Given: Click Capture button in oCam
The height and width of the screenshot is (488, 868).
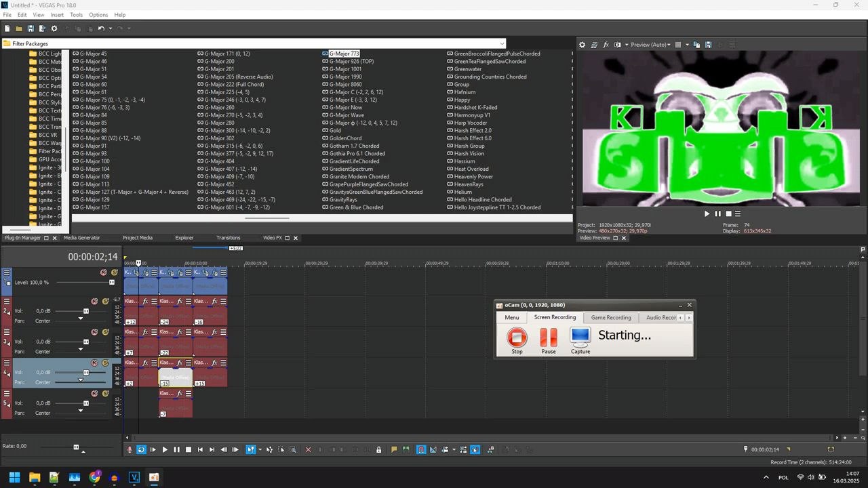Looking at the screenshot, I should click(x=580, y=341).
